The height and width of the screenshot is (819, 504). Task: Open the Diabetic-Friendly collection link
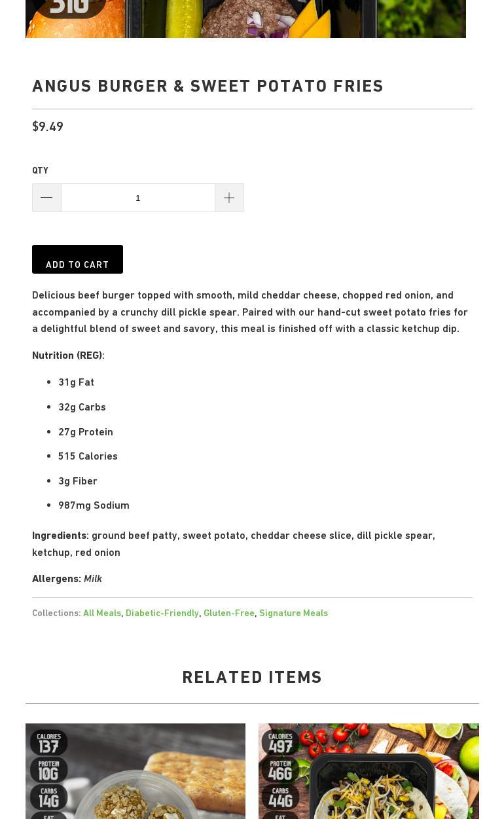162,613
